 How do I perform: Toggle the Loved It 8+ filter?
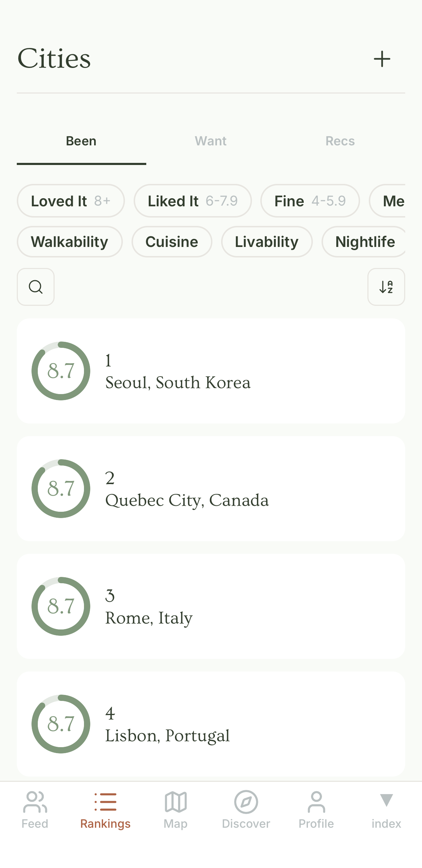(71, 201)
